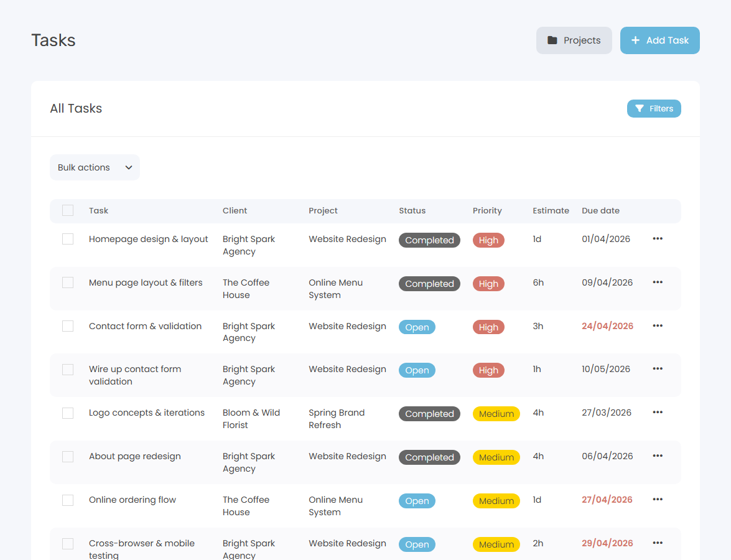Sort by the Client column header
The width and height of the screenshot is (731, 560).
235,211
